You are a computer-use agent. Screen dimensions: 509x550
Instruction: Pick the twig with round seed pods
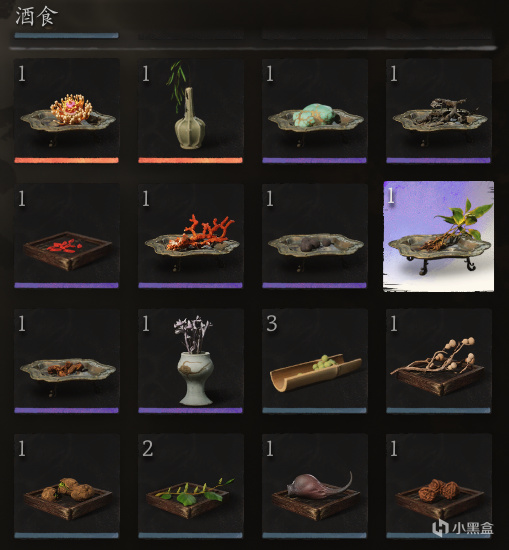pos(438,361)
